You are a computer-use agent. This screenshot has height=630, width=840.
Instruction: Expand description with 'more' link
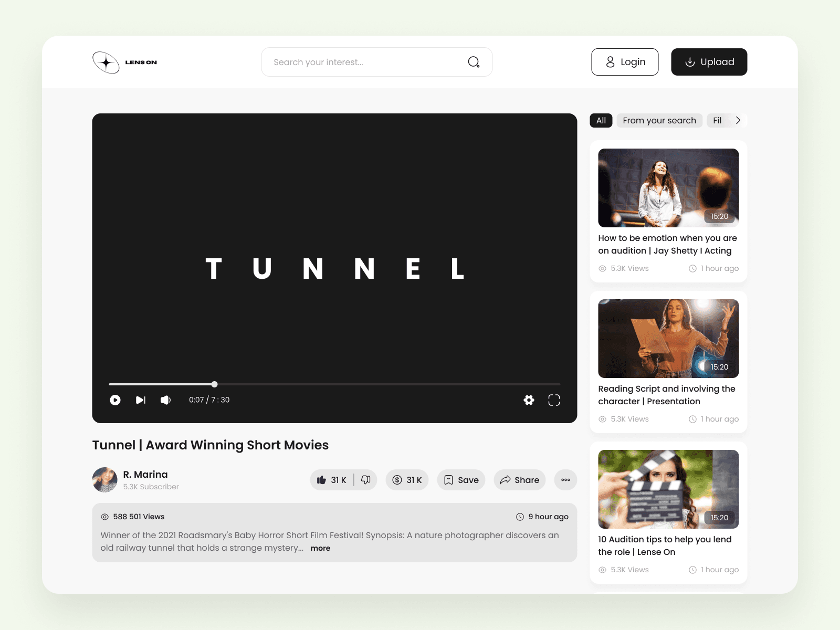(320, 548)
